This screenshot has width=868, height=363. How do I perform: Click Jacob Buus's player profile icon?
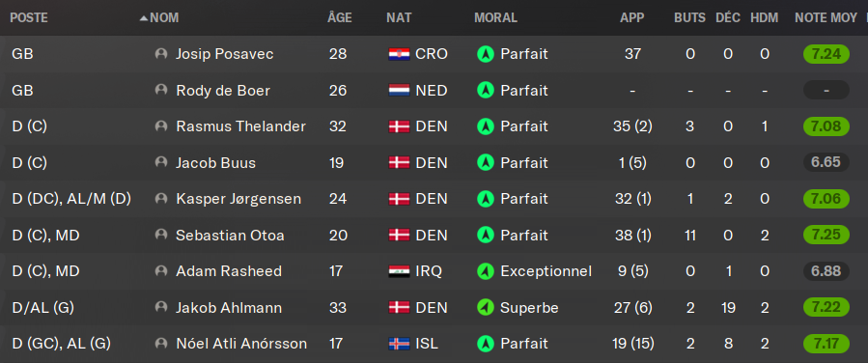(161, 163)
